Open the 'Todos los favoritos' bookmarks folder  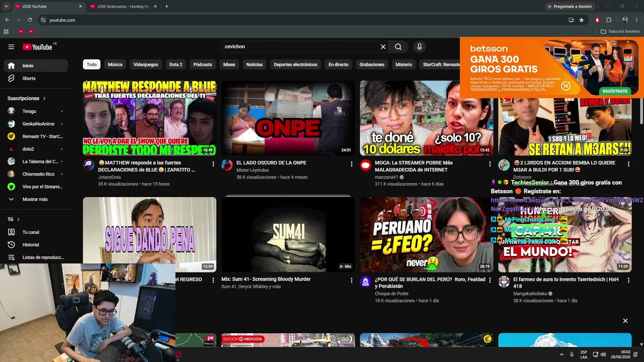click(620, 31)
